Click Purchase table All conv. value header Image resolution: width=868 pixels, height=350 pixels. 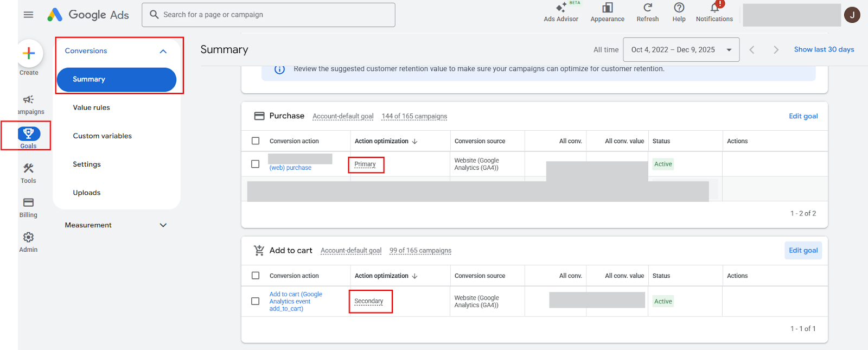tap(624, 141)
